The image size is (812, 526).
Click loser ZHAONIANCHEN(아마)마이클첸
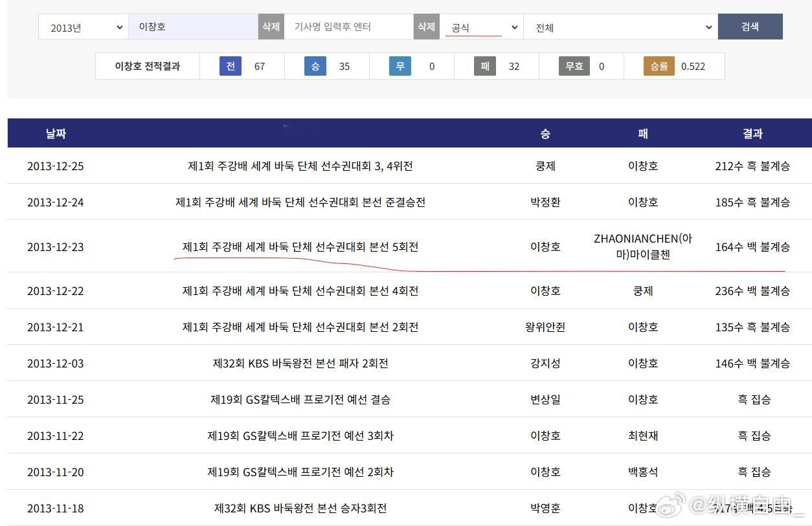click(643, 247)
